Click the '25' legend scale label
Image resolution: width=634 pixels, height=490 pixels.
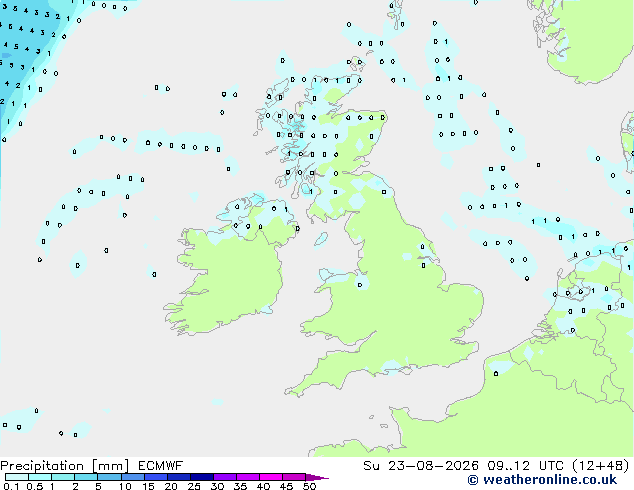[x=194, y=486]
